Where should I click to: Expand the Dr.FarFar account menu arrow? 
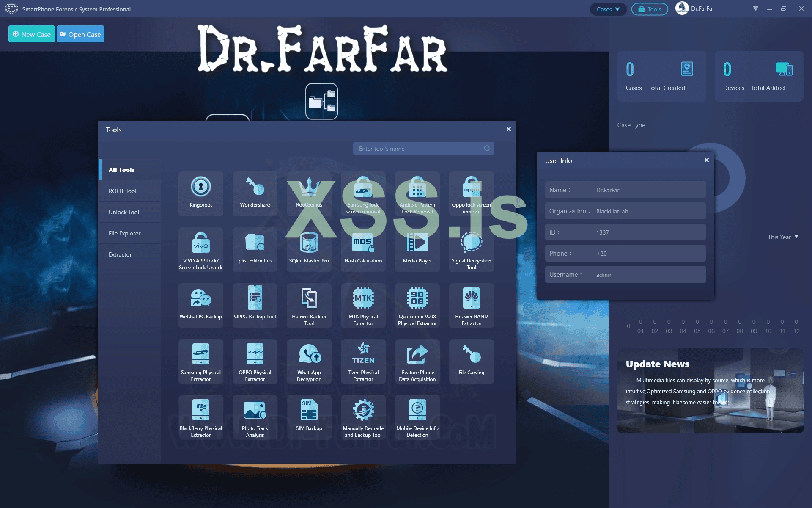pyautogui.click(x=755, y=8)
